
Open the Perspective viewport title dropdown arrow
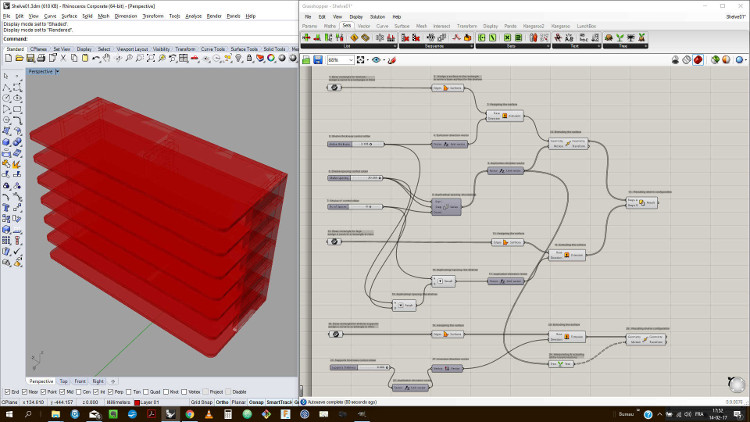[57, 72]
